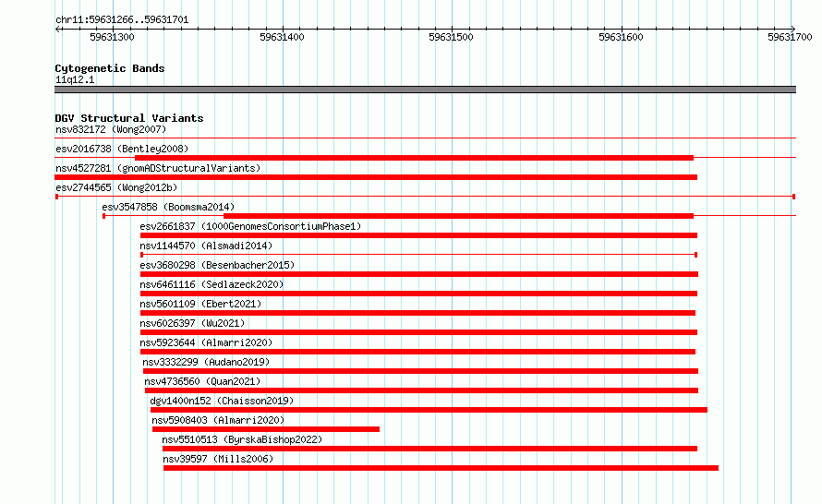Image resolution: width=822 pixels, height=504 pixels.
Task: Open the esv3680298 (Besenbacher2015) label
Action: tap(217, 265)
